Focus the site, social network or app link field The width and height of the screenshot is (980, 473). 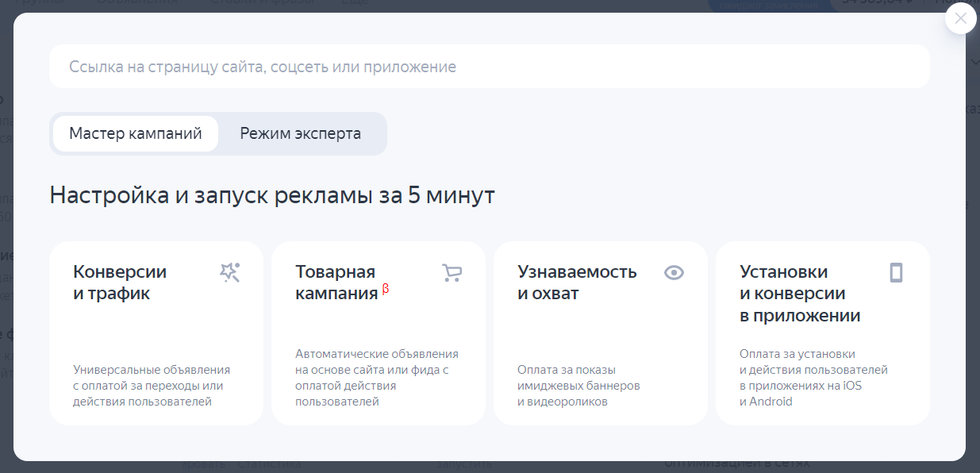coord(489,67)
